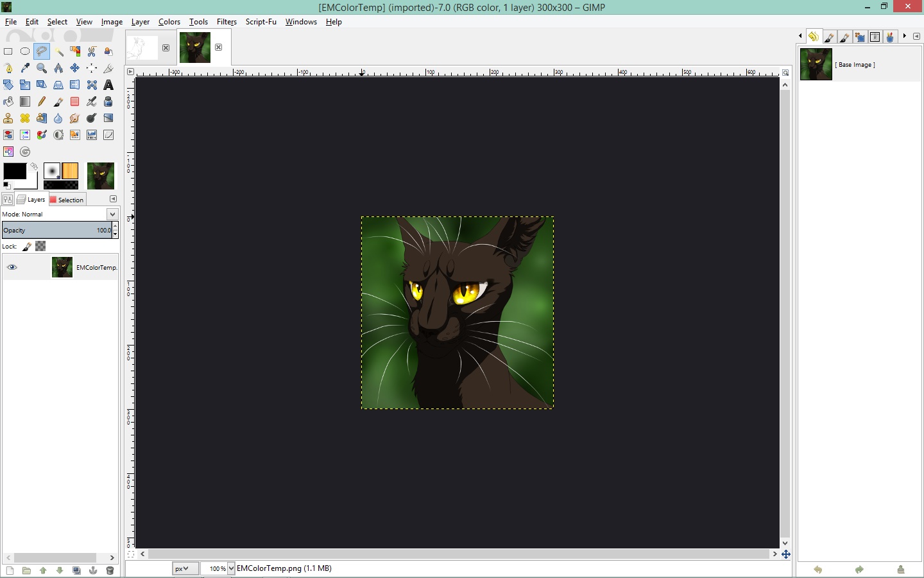The image size is (924, 578).
Task: Toggle lock alpha channel checkerboard icon
Action: click(x=40, y=246)
